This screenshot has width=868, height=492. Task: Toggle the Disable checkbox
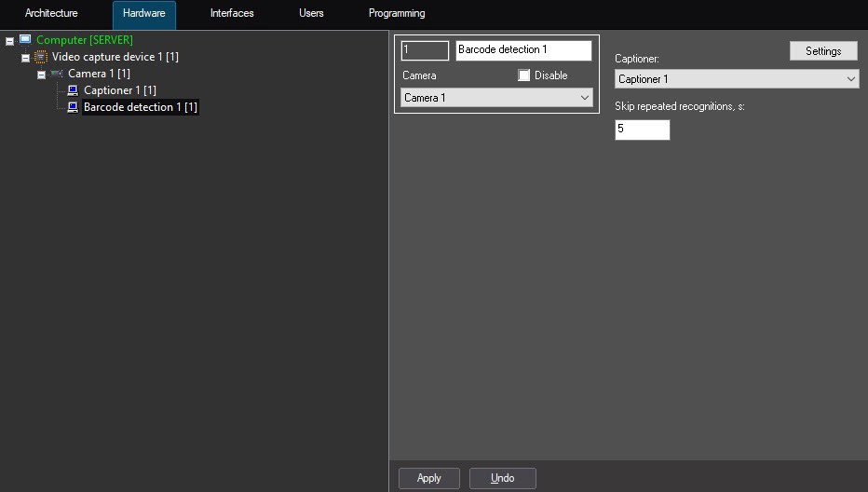pos(523,75)
